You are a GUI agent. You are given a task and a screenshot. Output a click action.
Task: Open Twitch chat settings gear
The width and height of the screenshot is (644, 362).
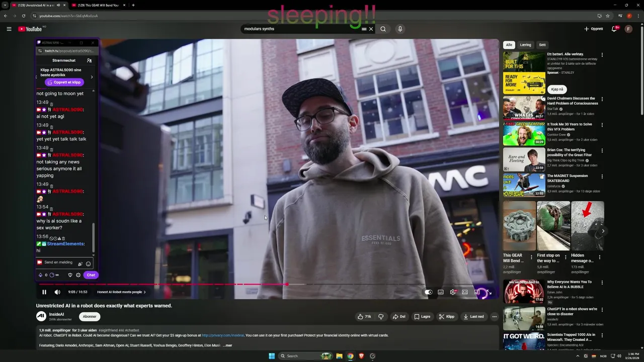click(x=78, y=275)
